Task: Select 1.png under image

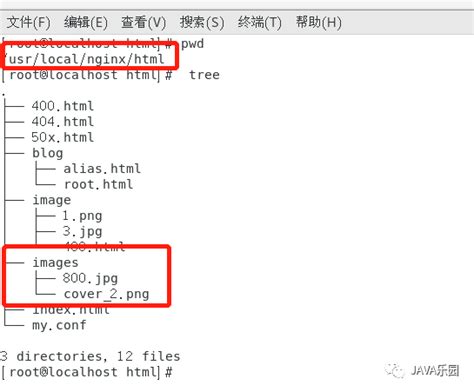Action: [82, 216]
